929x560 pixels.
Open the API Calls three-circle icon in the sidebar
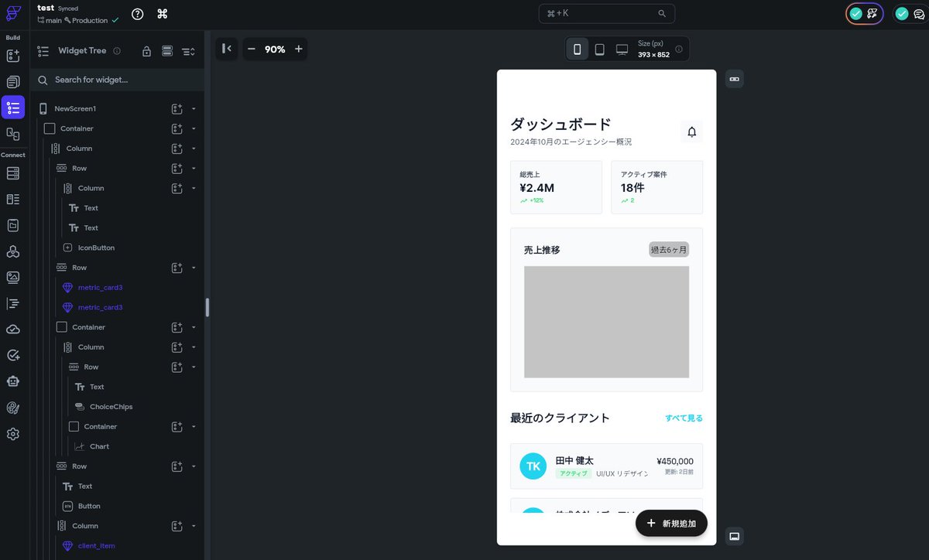(12, 251)
